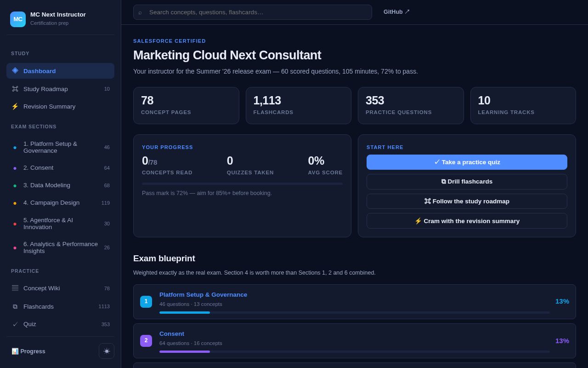Viewport: 588px width, 368px height.
Task: Select Cram with the revision summary
Action: coord(467,221)
